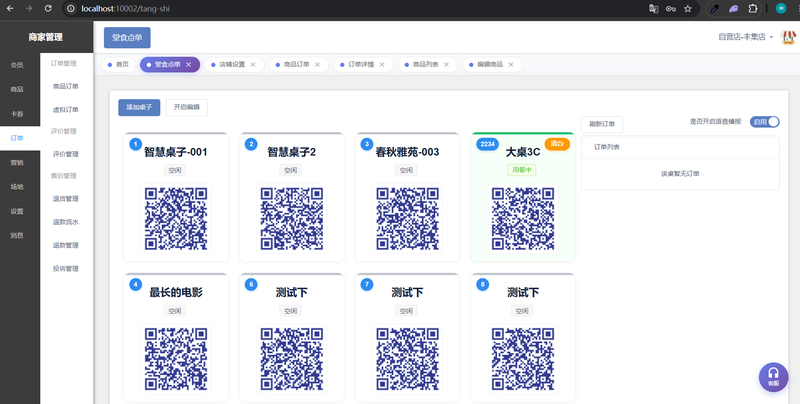
Task: Click the 堂食点单 header button
Action: click(127, 38)
